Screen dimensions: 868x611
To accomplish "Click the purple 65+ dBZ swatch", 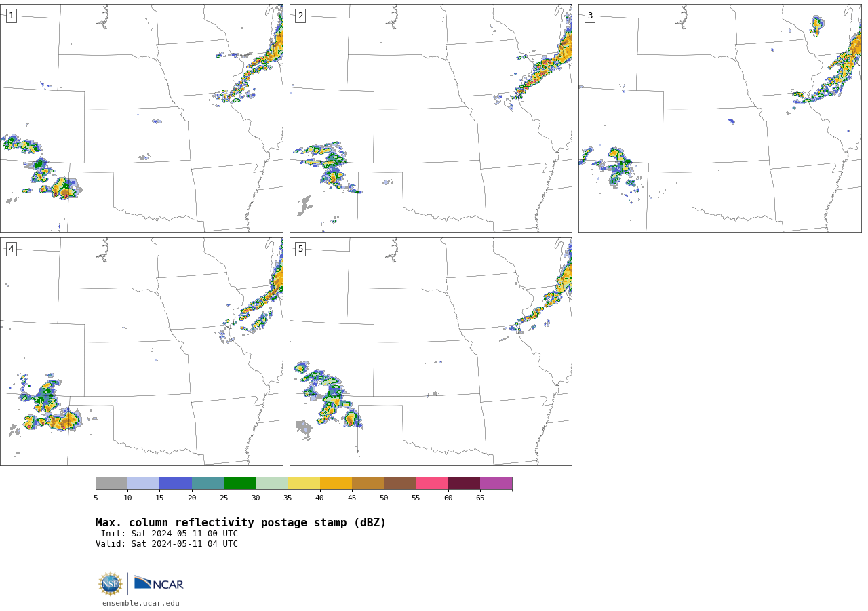I will (x=496, y=483).
